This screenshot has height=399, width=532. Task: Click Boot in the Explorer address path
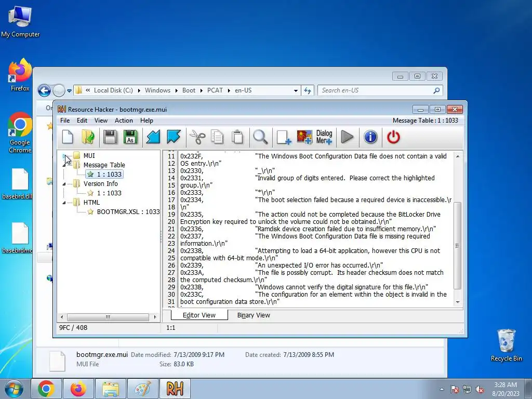pyautogui.click(x=189, y=90)
